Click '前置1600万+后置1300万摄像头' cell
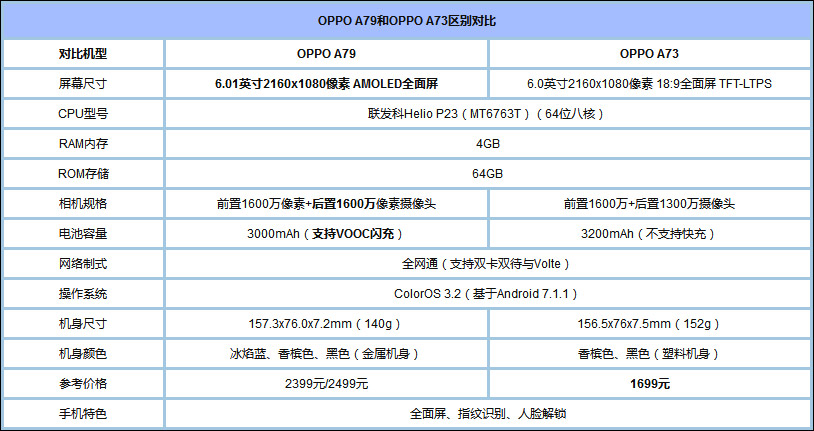Image resolution: width=814 pixels, height=431 pixels. (650, 204)
